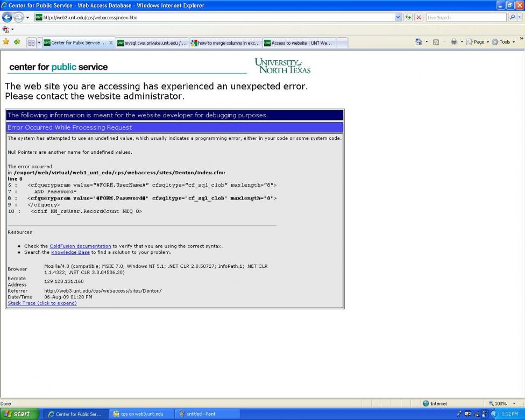Viewport: 525px width, 420px height.
Task: Switch to Center for Public Ser... taskbar window
Action: [76, 414]
